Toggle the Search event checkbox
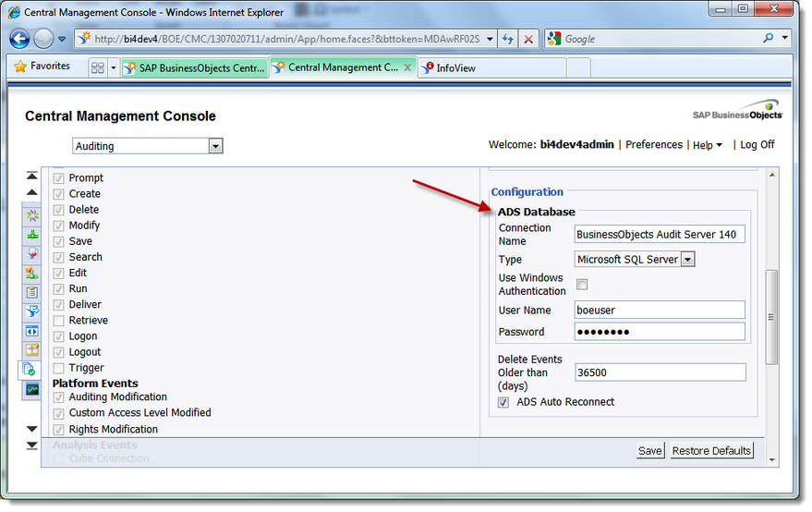The width and height of the screenshot is (812, 512). click(x=58, y=258)
